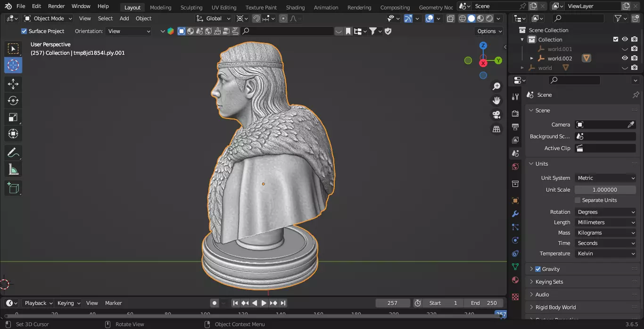Image resolution: width=644 pixels, height=329 pixels.
Task: Open the Temperature Kelvin dropdown
Action: [x=605, y=253]
